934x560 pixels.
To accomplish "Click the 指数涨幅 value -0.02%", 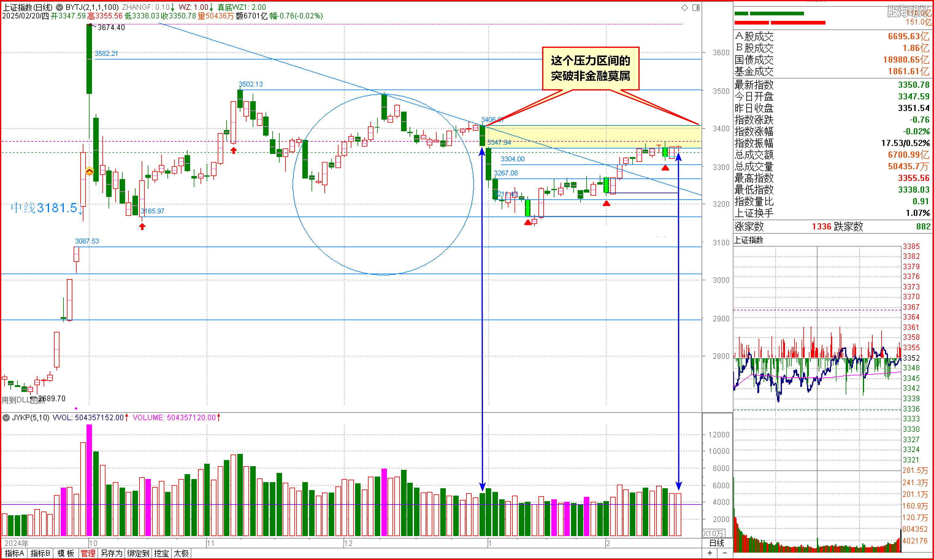I will pyautogui.click(x=916, y=131).
